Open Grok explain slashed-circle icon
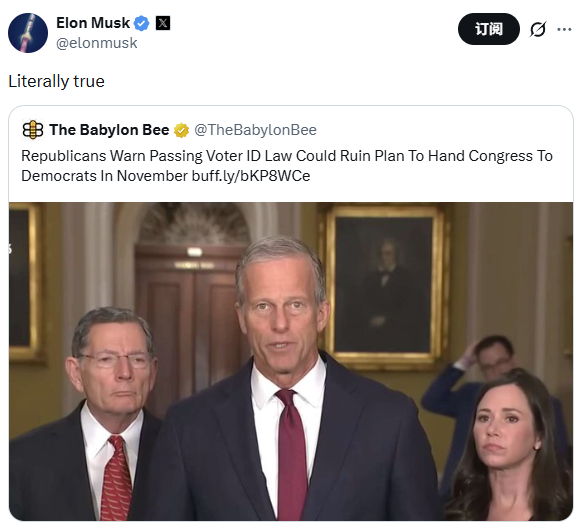This screenshot has width=582, height=531. click(x=538, y=29)
